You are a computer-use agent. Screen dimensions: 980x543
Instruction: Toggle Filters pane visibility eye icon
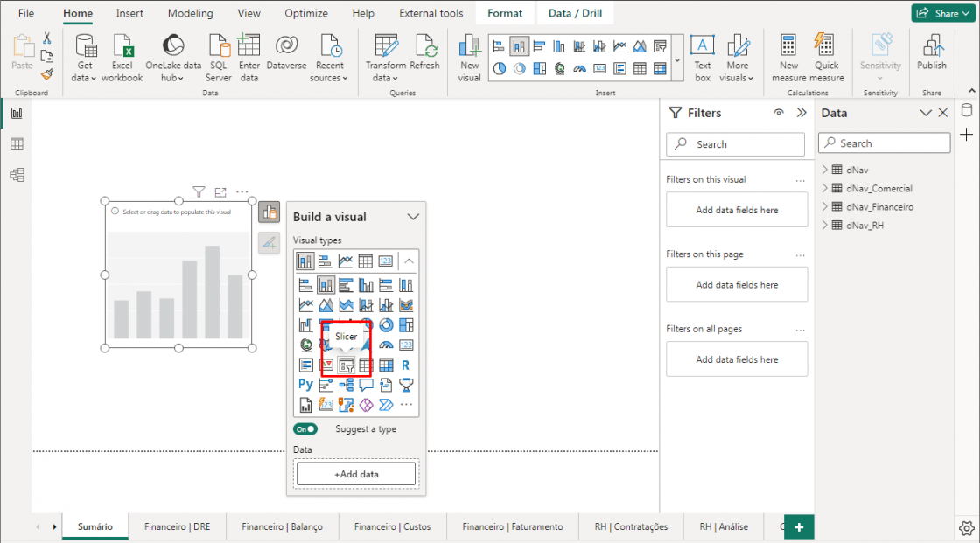point(779,113)
